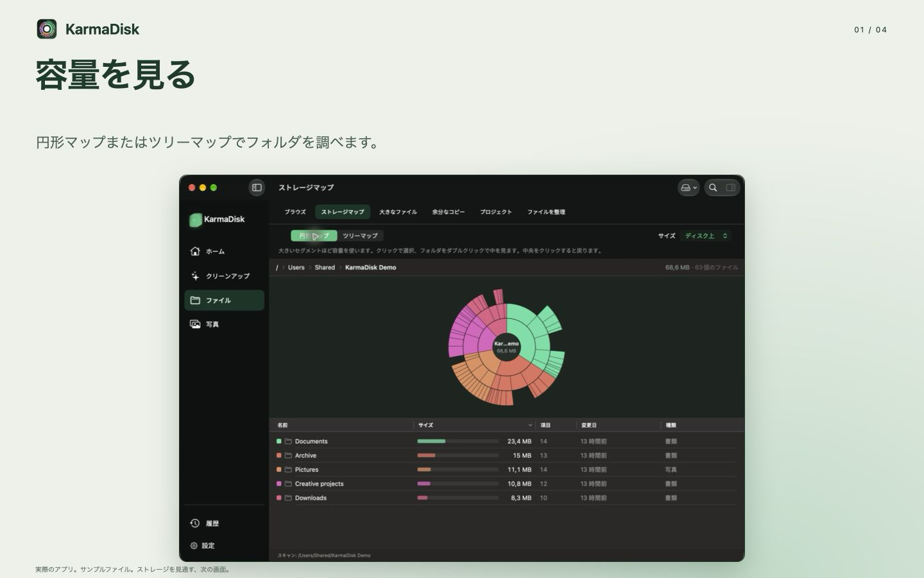Image resolution: width=924 pixels, height=578 pixels.
Task: Click the sunburst chart center circle
Action: [506, 347]
